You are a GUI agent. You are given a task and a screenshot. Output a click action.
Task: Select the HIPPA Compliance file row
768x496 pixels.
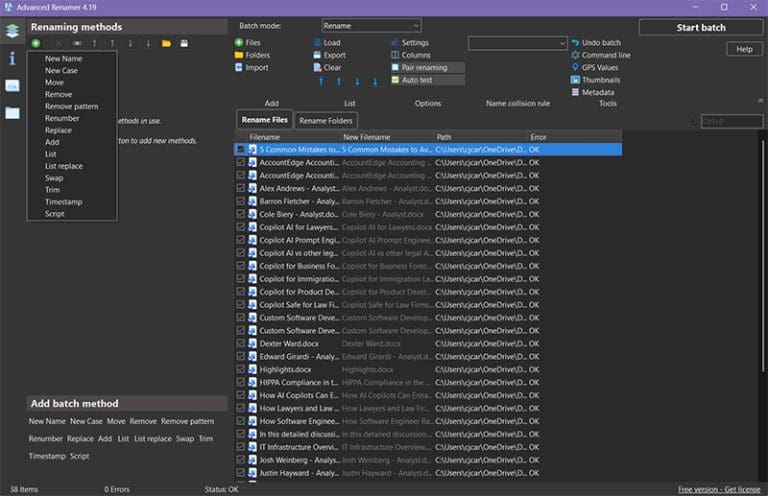coord(428,382)
